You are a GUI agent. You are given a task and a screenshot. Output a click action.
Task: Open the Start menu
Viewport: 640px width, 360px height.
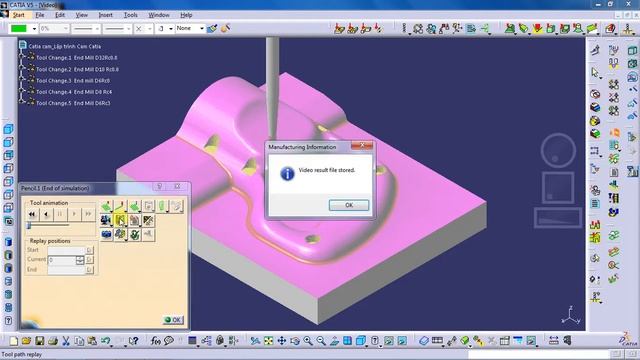pyautogui.click(x=18, y=15)
